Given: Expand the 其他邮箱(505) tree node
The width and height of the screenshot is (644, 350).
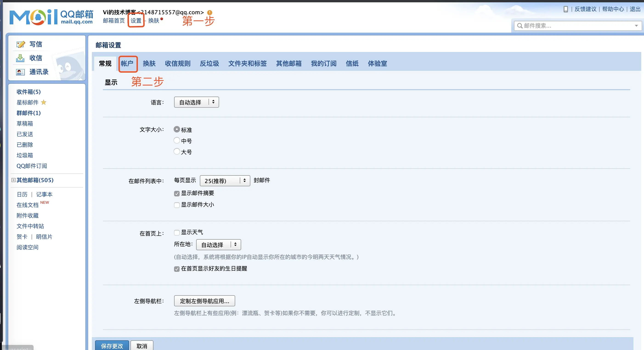Looking at the screenshot, I should coord(14,180).
